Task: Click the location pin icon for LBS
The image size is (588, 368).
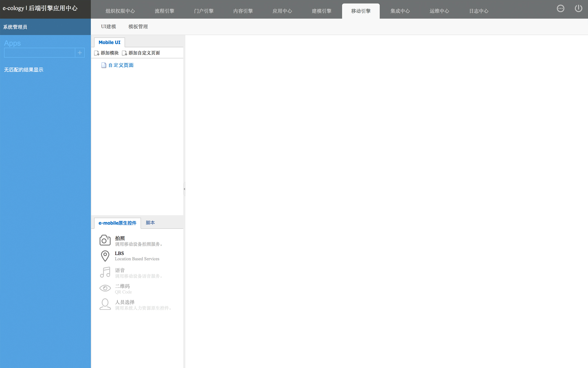Action: click(105, 256)
